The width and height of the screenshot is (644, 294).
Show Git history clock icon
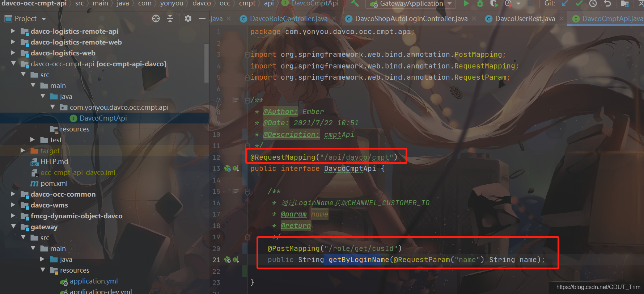point(593,4)
